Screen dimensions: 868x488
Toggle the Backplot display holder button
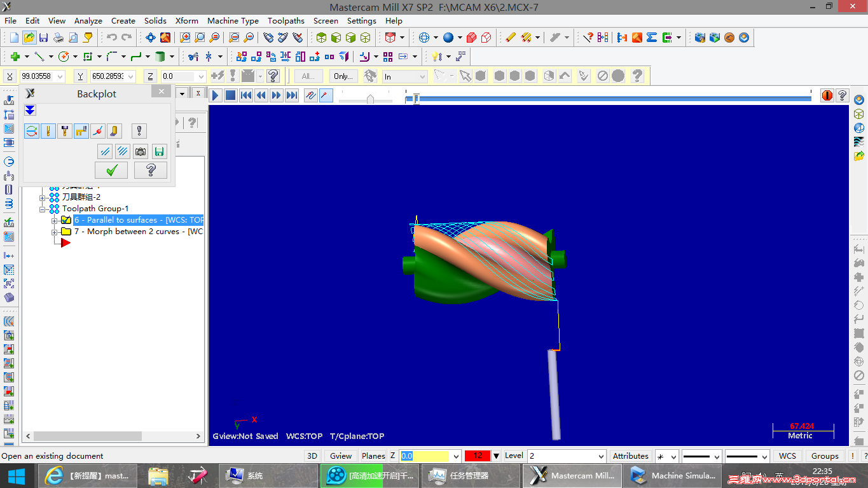point(65,131)
